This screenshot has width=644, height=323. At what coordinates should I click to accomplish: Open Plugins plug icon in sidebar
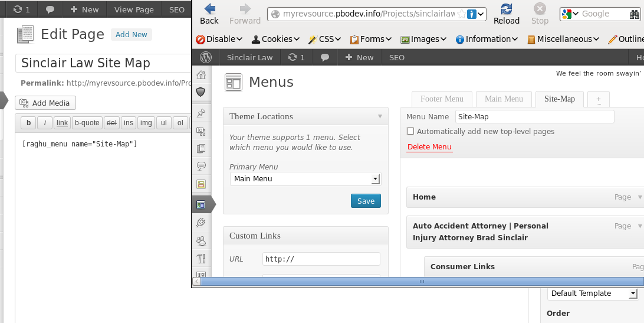201,223
